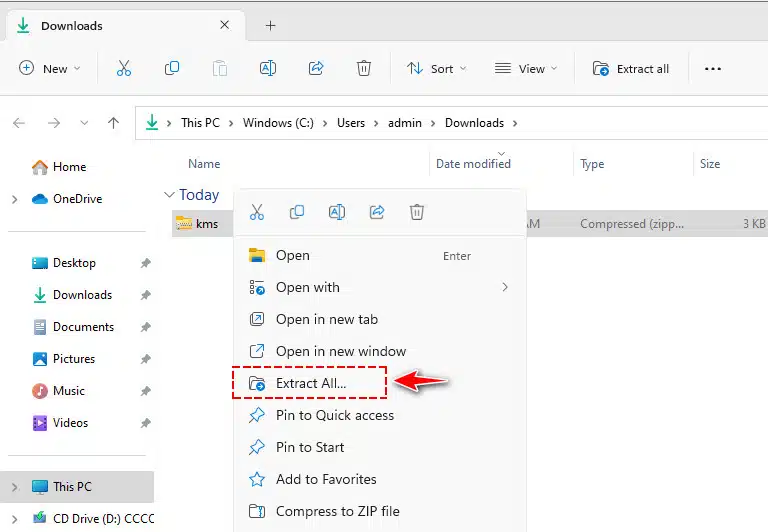Click the context menu Cut scissors icon
The width and height of the screenshot is (768, 532).
coord(257,212)
